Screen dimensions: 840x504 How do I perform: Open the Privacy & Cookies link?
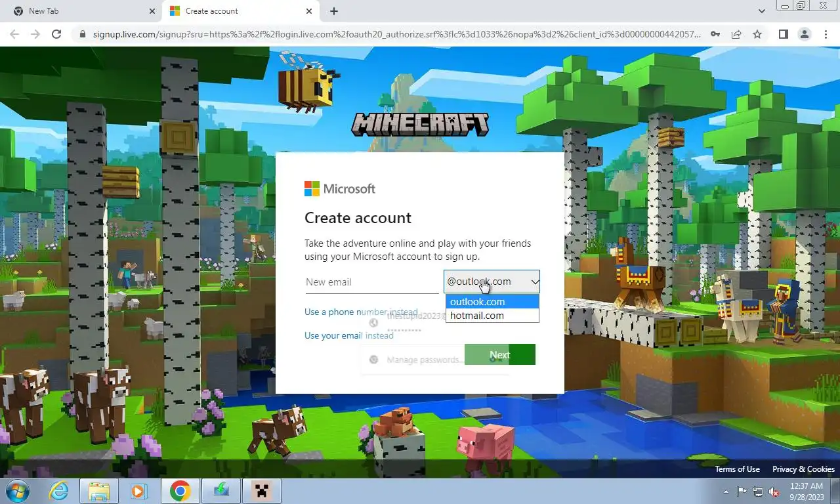coord(803,469)
